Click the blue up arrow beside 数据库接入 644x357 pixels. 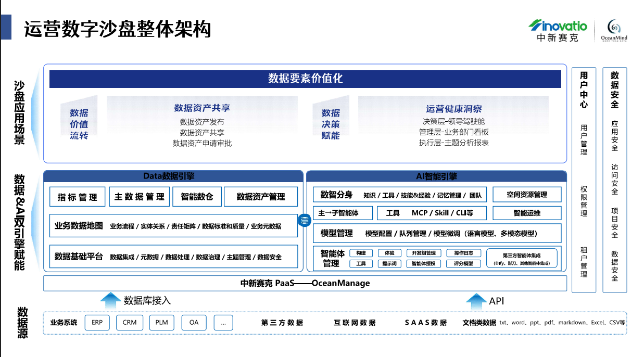click(x=110, y=300)
